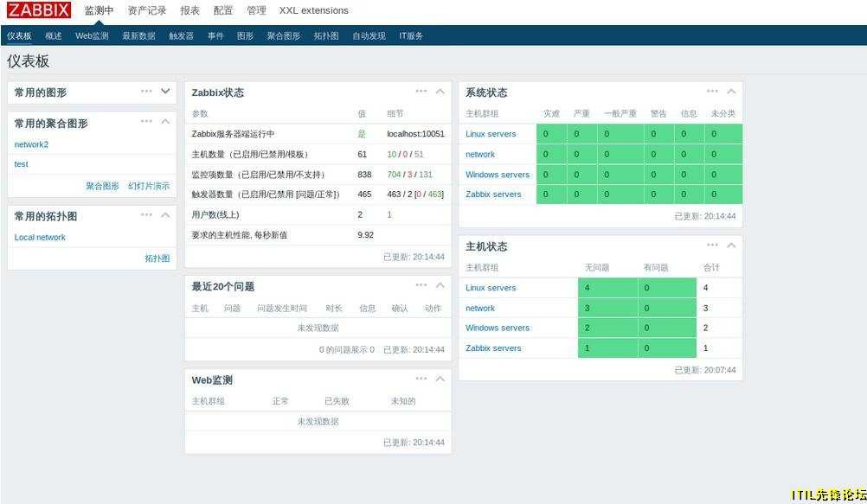Screen dimensions: 867x504
Task: Open options menu for 常用的聚合图形 widget
Action: (146, 122)
